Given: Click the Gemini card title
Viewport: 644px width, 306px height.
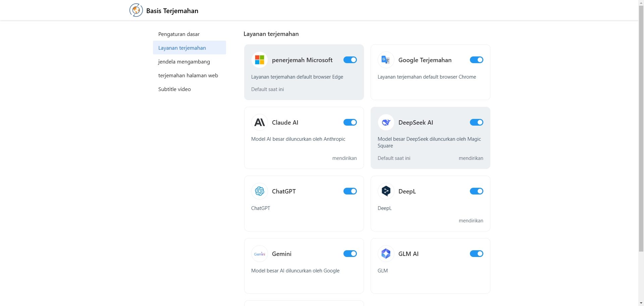Looking at the screenshot, I should click(x=282, y=254).
